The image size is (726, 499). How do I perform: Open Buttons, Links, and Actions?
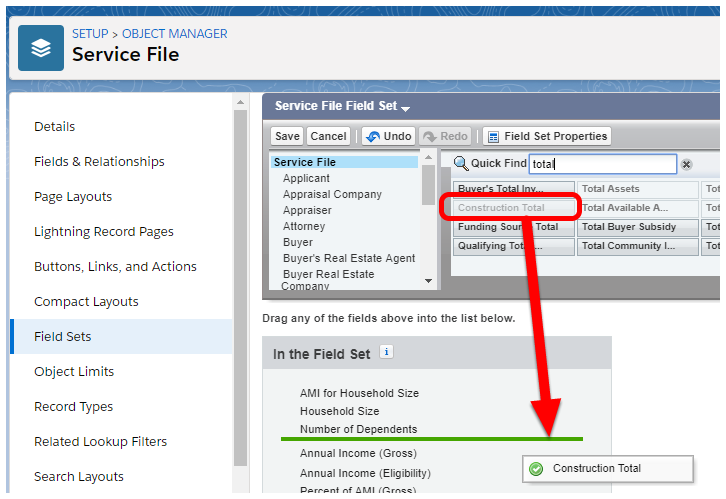click(x=115, y=267)
